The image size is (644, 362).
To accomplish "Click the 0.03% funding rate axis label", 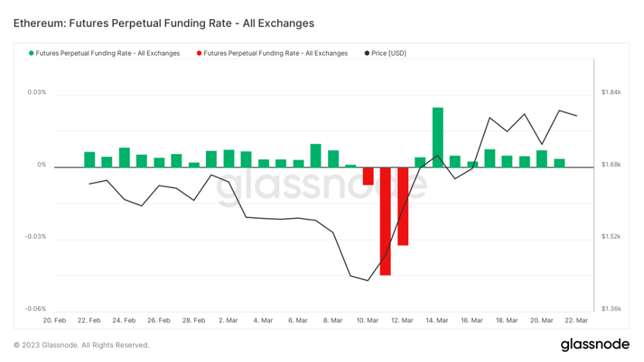I will click(36, 93).
